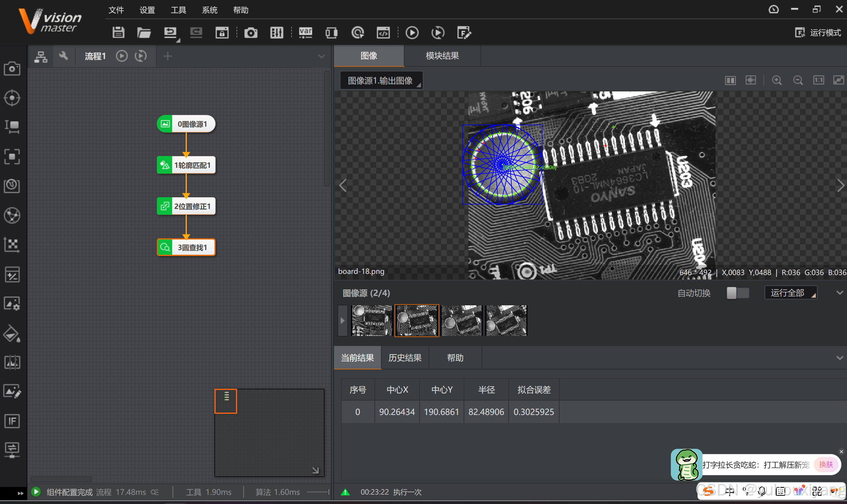The height and width of the screenshot is (504, 847).
Task: Click the run once play button in toolbar
Action: [x=412, y=33]
